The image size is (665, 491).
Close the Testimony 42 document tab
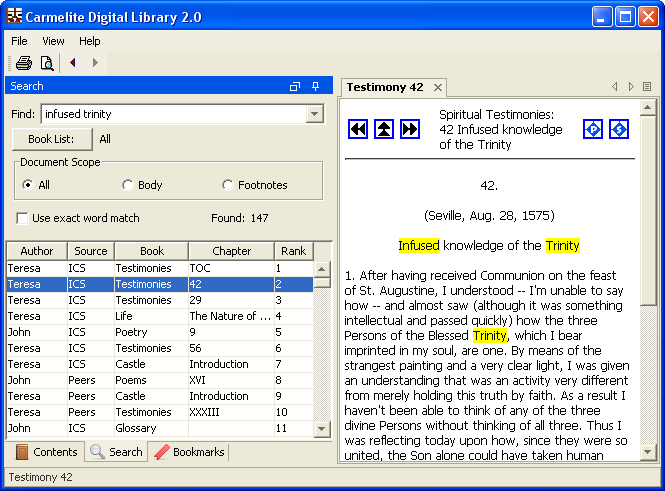[438, 88]
